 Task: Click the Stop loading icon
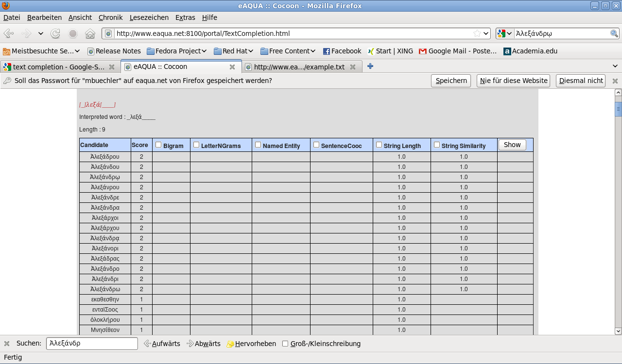tap(73, 33)
